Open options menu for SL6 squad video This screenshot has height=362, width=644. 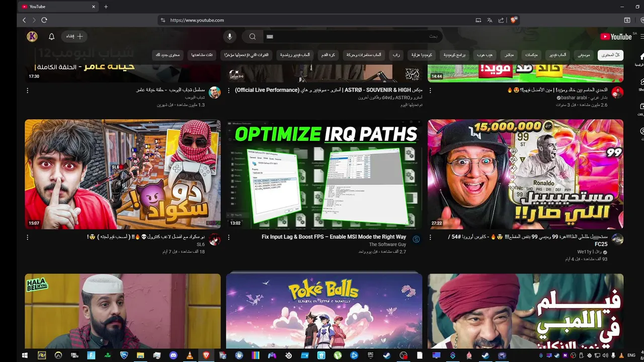click(x=27, y=237)
